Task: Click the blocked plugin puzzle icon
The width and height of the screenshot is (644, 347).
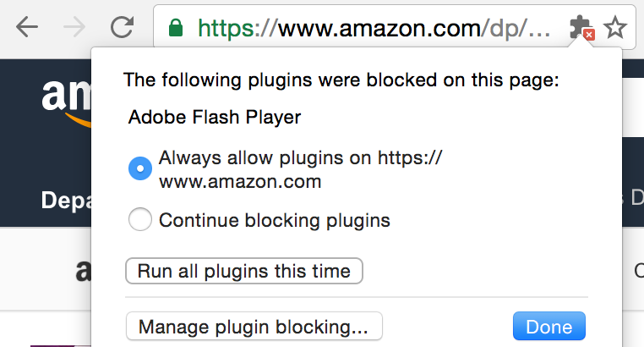Action: [581, 29]
